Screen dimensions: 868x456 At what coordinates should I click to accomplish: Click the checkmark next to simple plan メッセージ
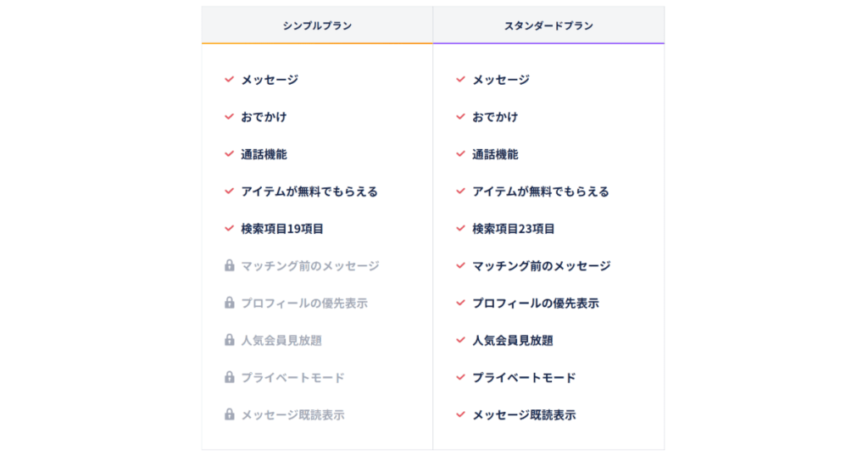coord(229,79)
